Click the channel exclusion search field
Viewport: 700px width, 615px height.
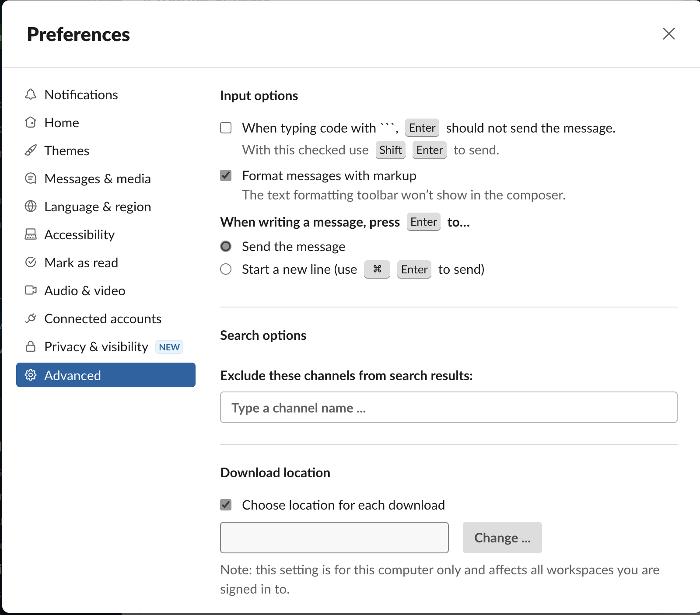(x=448, y=407)
